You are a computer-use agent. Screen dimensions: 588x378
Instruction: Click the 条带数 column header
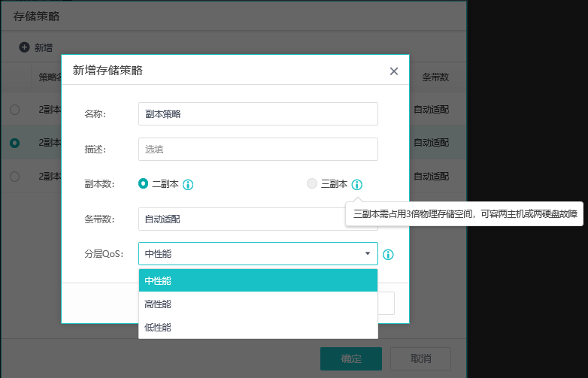coord(435,77)
